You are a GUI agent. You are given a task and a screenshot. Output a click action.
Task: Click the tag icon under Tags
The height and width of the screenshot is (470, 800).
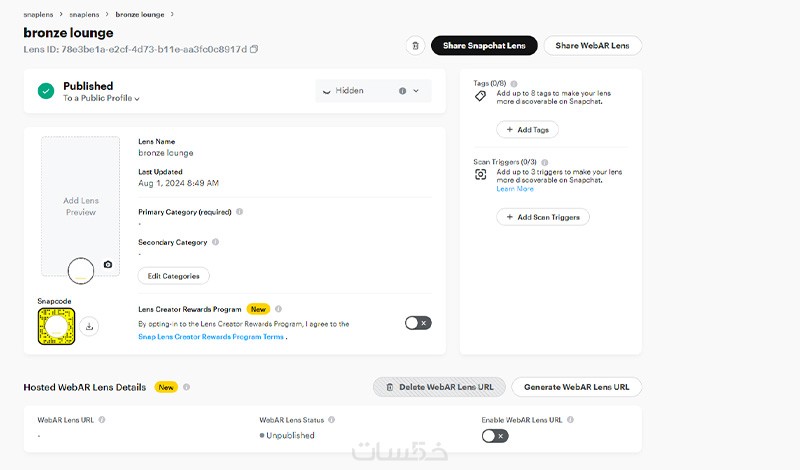(x=480, y=96)
